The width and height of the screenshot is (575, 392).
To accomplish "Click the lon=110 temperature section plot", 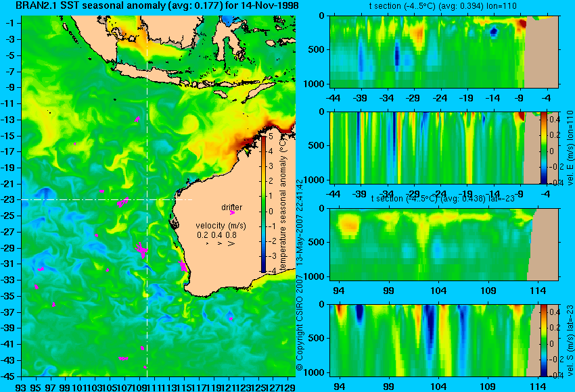I will [x=444, y=51].
